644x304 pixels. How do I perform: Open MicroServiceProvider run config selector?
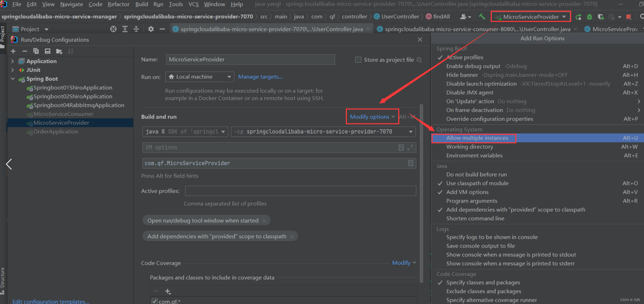(531, 17)
